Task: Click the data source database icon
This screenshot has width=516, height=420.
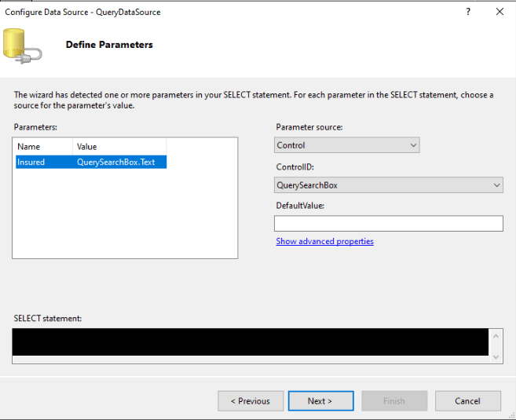Action: [22, 46]
